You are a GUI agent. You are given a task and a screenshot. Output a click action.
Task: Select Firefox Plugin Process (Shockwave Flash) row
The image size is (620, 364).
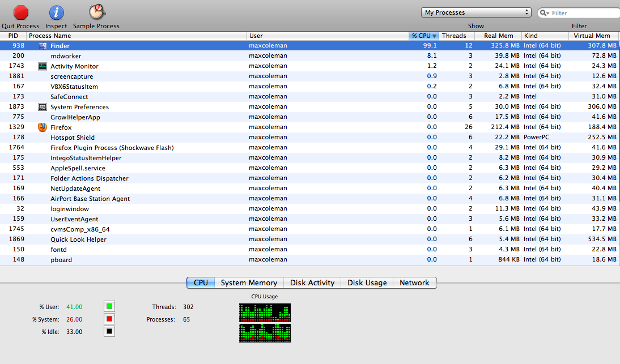coord(310,148)
